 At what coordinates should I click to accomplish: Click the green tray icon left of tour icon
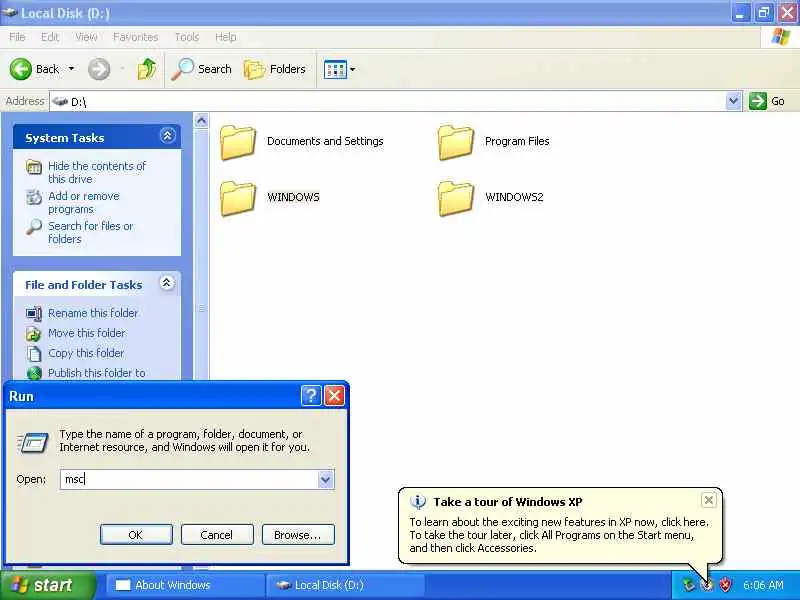(x=689, y=585)
